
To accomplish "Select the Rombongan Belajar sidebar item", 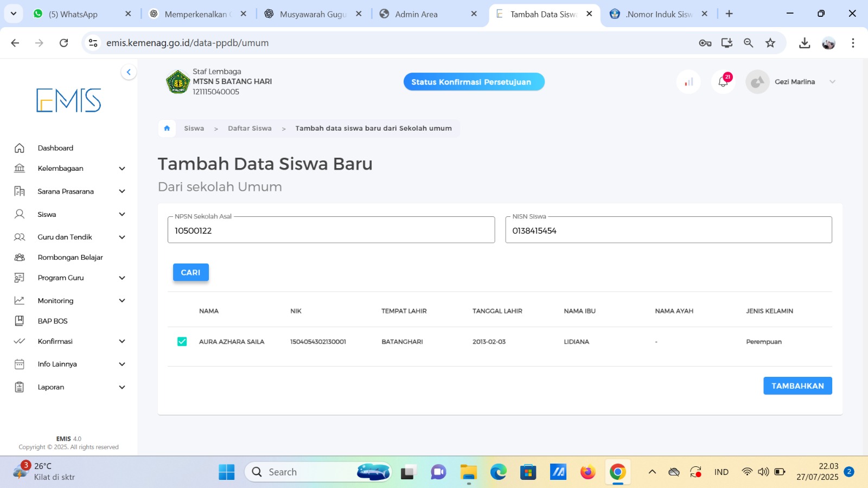I will click(69, 257).
